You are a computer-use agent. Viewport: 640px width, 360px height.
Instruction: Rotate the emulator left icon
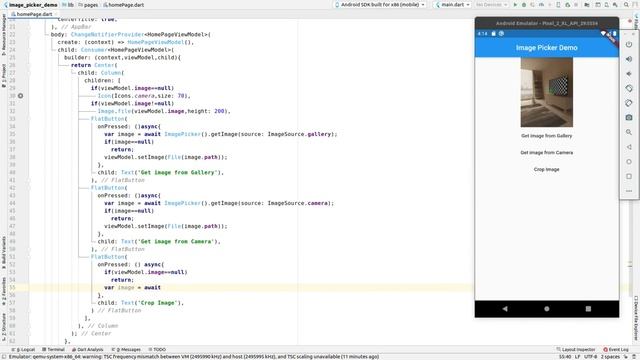coord(629,88)
